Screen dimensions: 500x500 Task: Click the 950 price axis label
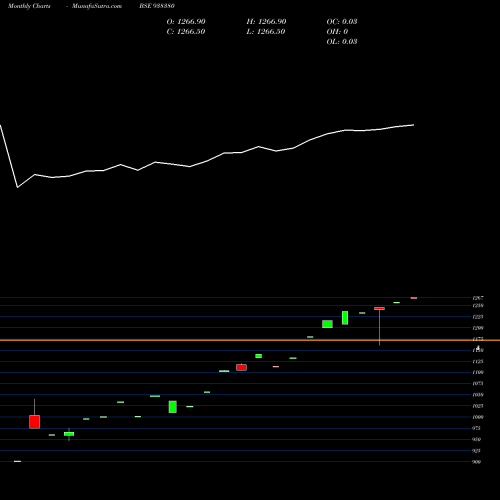477,439
